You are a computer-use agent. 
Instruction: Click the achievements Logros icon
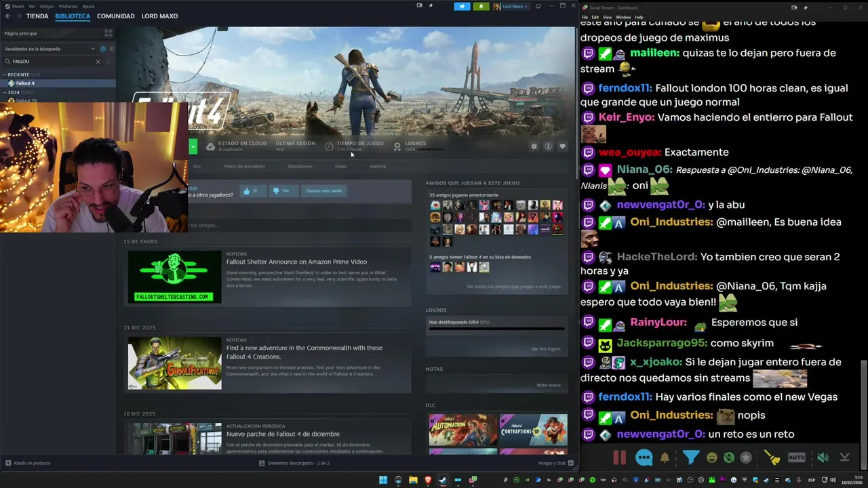click(397, 146)
